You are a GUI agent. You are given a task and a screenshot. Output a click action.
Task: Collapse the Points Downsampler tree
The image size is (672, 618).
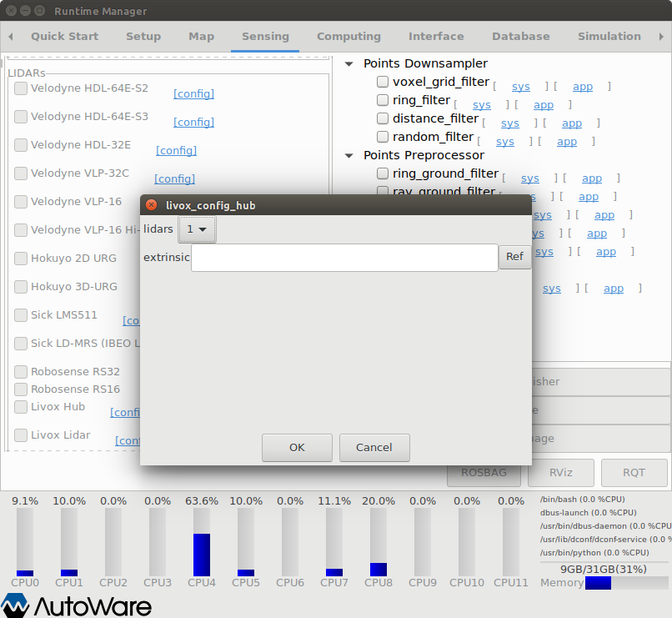(349, 64)
